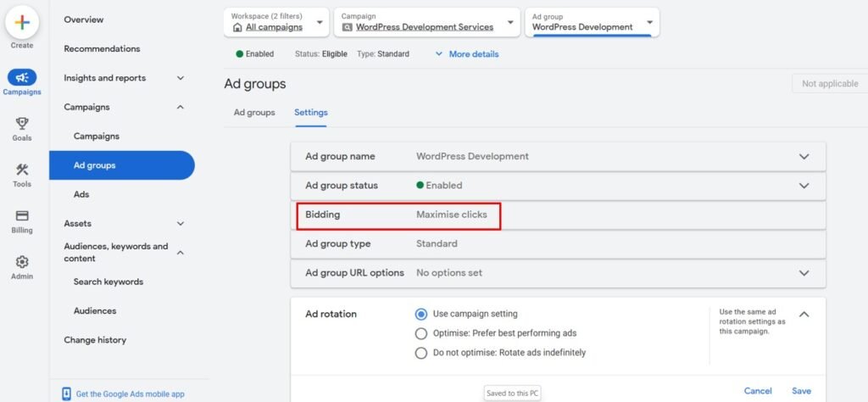Open Campaigns sub-item in sidebar

coord(97,137)
